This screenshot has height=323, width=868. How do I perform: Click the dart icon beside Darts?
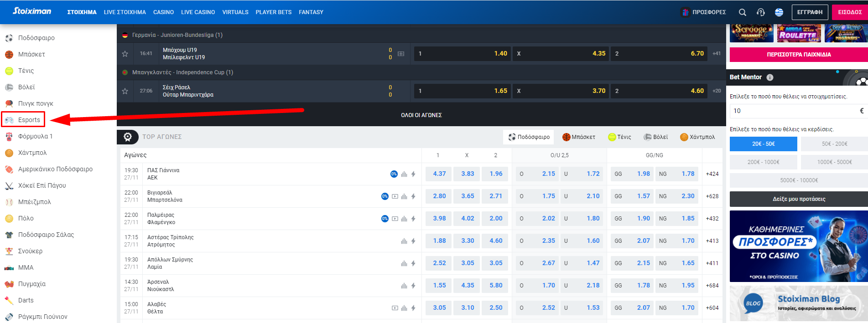(x=9, y=300)
